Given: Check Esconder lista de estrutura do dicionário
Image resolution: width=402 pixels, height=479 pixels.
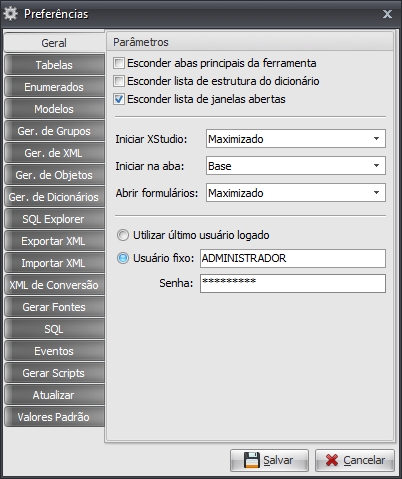Looking at the screenshot, I should point(119,81).
